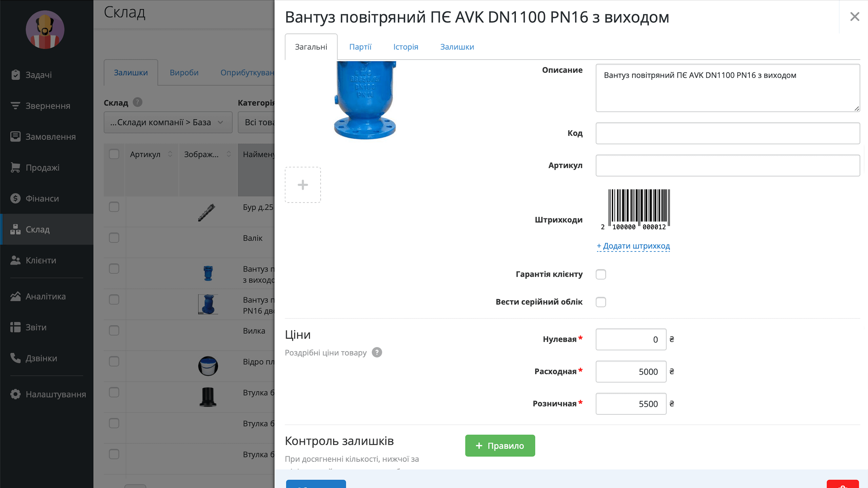Toggle Гарантія клієнту checkbox
The image size is (868, 488).
(x=601, y=274)
